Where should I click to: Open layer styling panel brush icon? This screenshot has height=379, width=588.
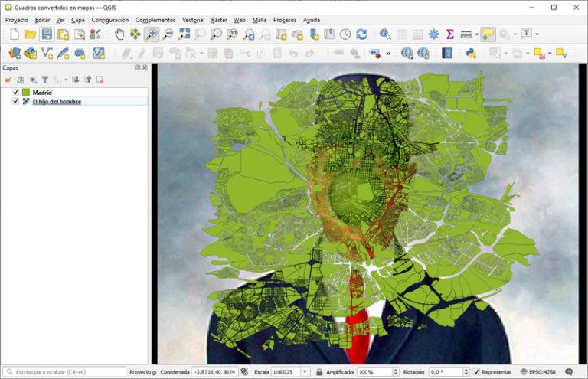[8, 80]
